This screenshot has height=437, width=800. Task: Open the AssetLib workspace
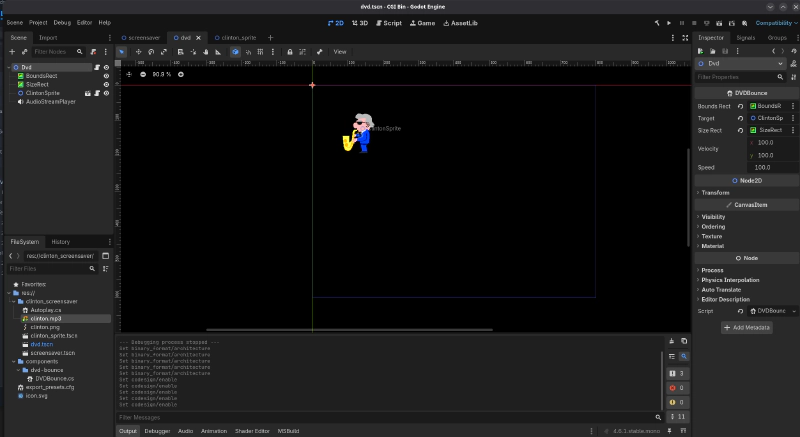tap(462, 22)
